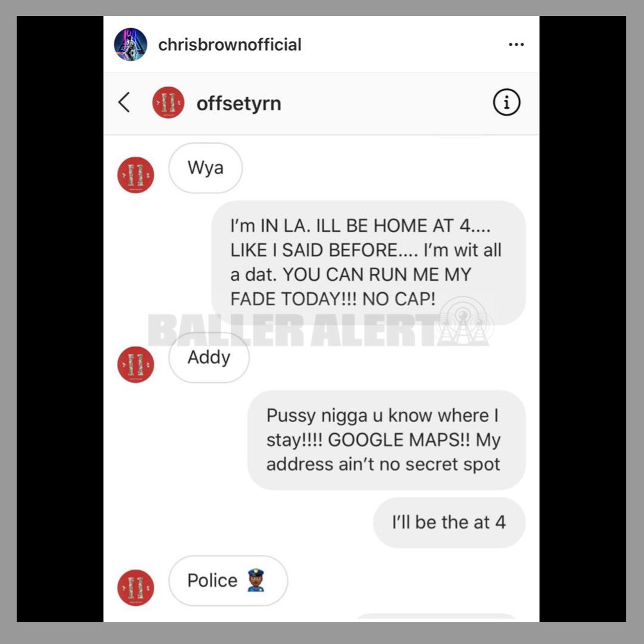Open the three-dot post options menu
Screen dimensions: 644x644
pyautogui.click(x=516, y=44)
